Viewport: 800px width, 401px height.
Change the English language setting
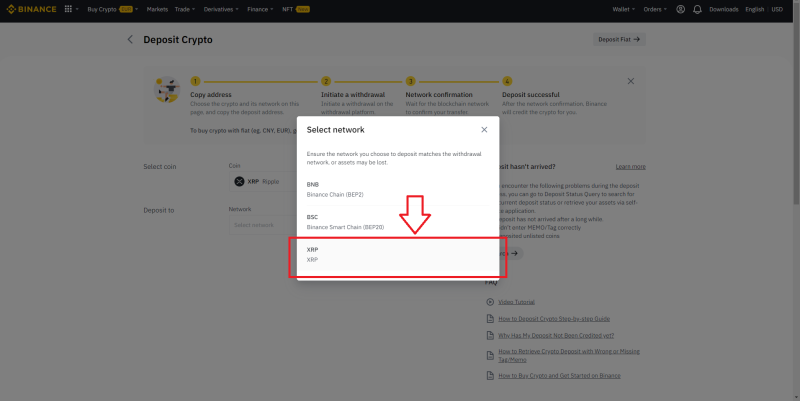[754, 9]
